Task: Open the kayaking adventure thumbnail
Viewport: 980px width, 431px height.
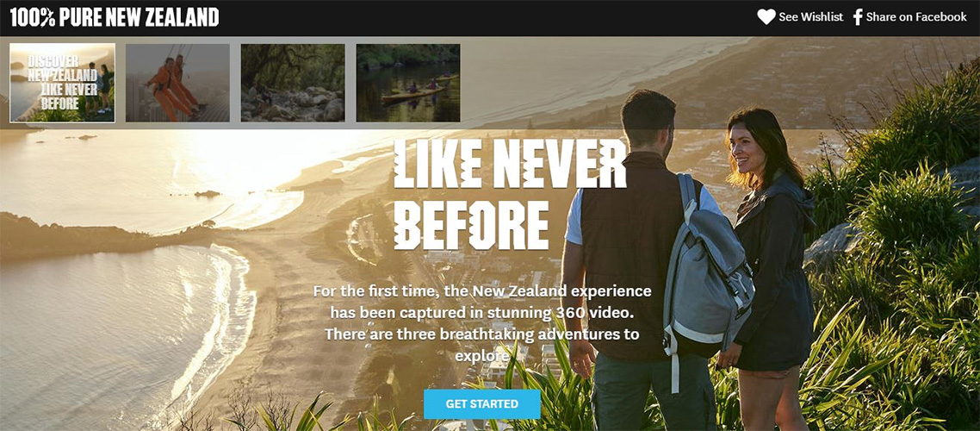Action: click(x=408, y=83)
